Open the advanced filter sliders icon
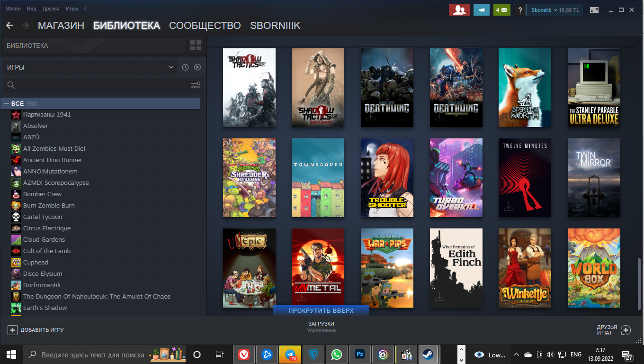This screenshot has height=364, width=644. pyautogui.click(x=196, y=85)
